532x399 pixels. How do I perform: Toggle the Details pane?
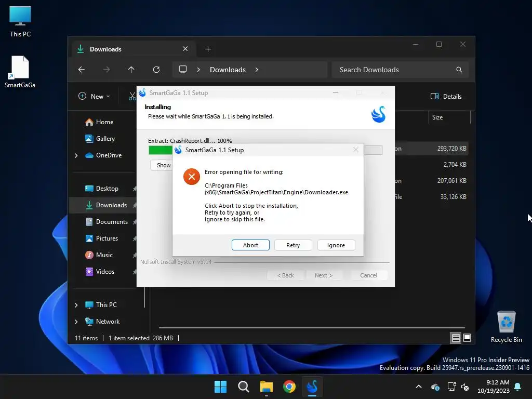[x=446, y=96]
